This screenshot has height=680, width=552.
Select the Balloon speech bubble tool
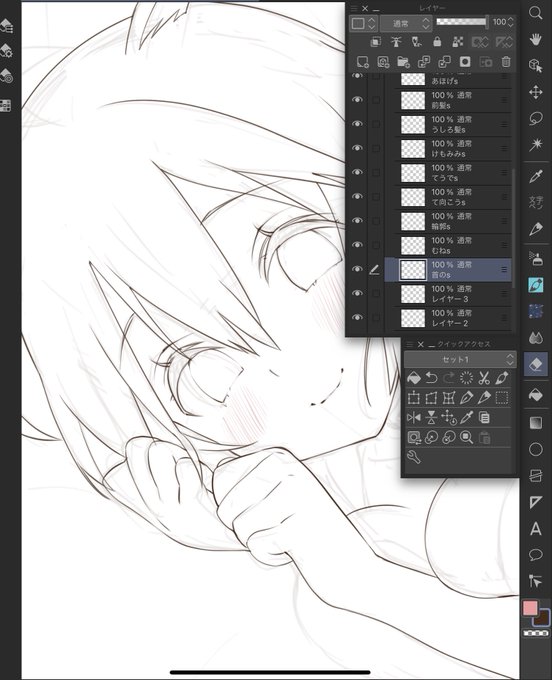click(x=536, y=555)
